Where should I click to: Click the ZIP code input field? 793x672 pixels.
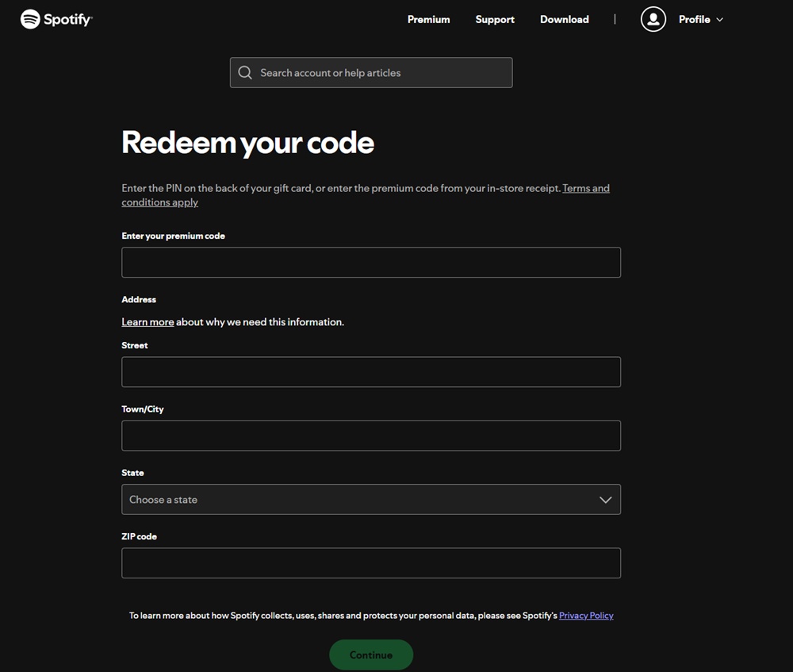point(370,563)
